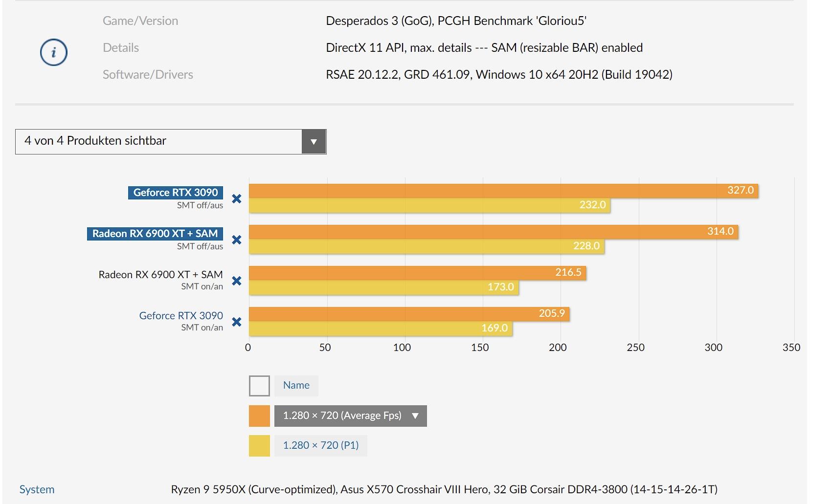Screen dimensions: 832x504
Task: Click the 169.0 yellow bar
Action: pos(381,329)
